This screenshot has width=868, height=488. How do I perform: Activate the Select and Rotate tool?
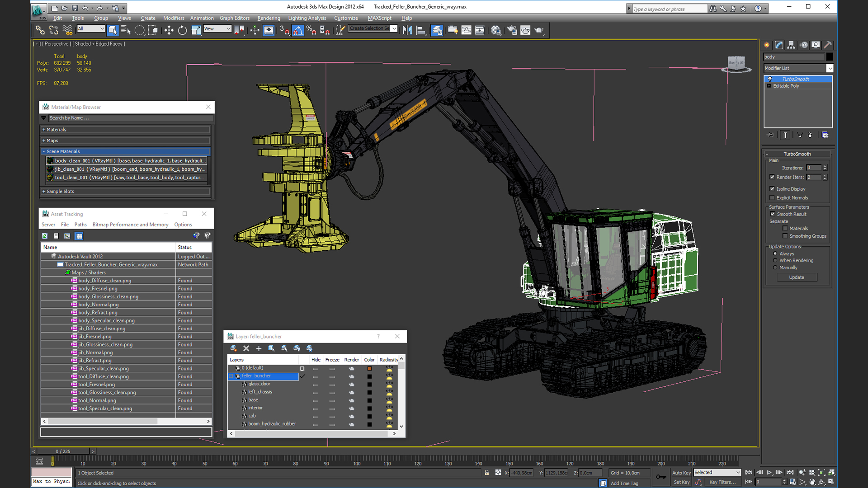(x=182, y=30)
